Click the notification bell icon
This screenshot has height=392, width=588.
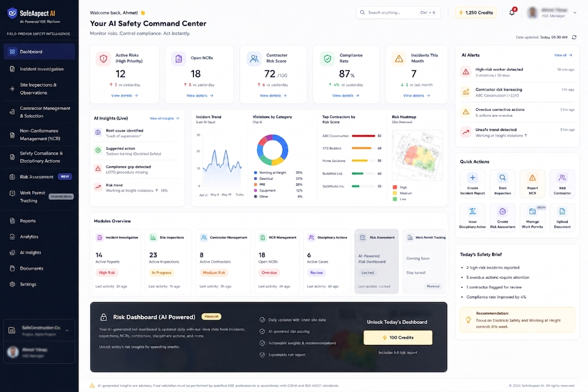click(512, 13)
